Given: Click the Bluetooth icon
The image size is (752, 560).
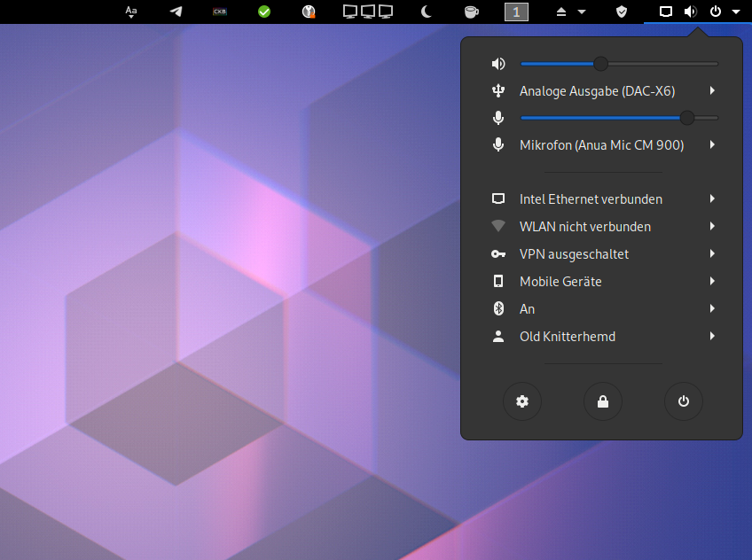Looking at the screenshot, I should [498, 308].
